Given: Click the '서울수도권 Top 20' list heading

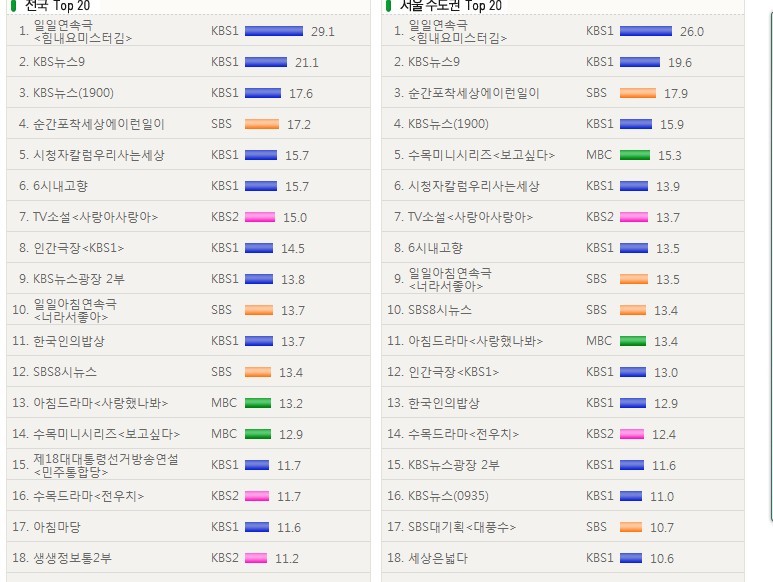Looking at the screenshot, I should 450,6.
